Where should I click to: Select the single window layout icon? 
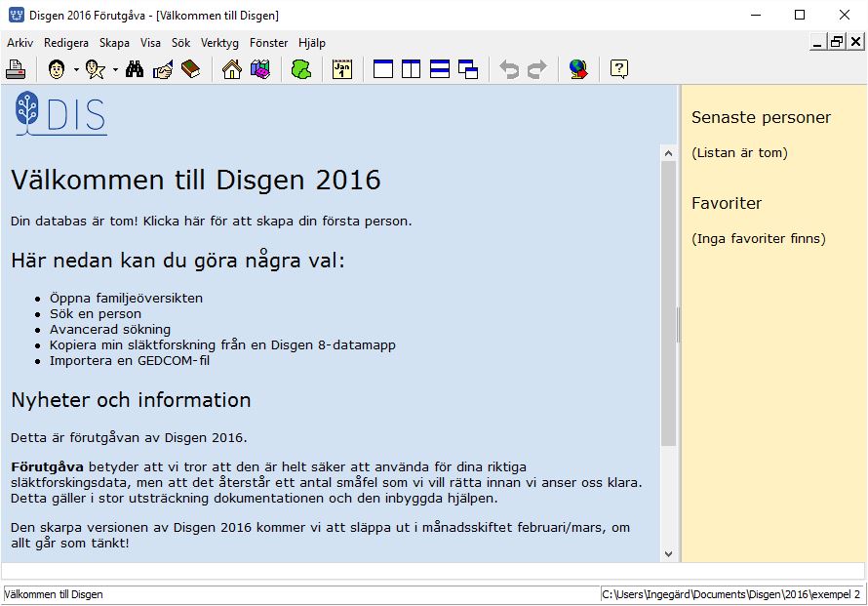pos(383,69)
